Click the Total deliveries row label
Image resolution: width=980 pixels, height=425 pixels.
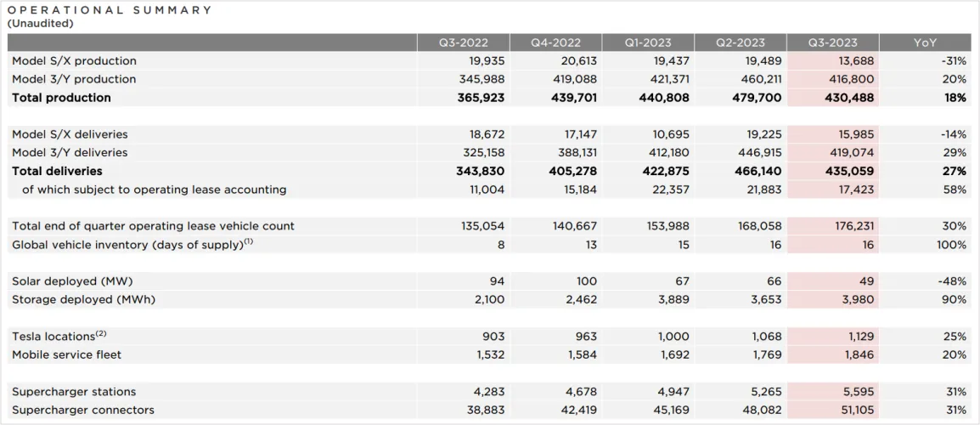[56, 172]
